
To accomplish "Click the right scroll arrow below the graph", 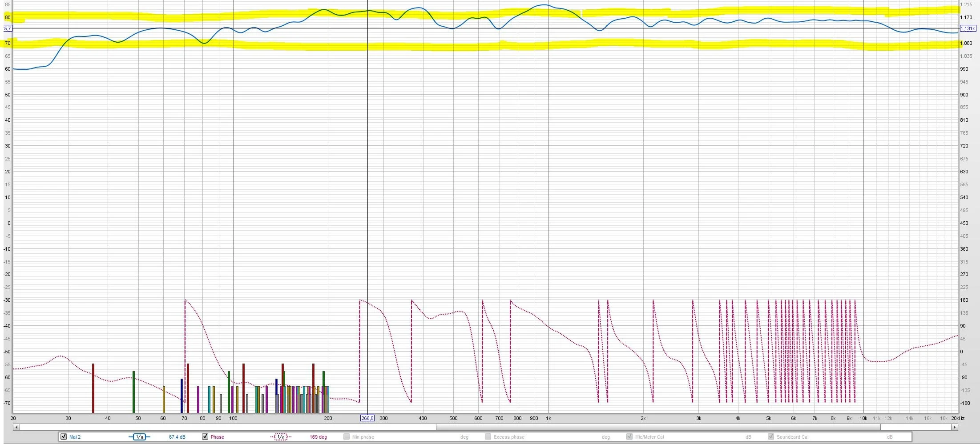I will pyautogui.click(x=954, y=427).
